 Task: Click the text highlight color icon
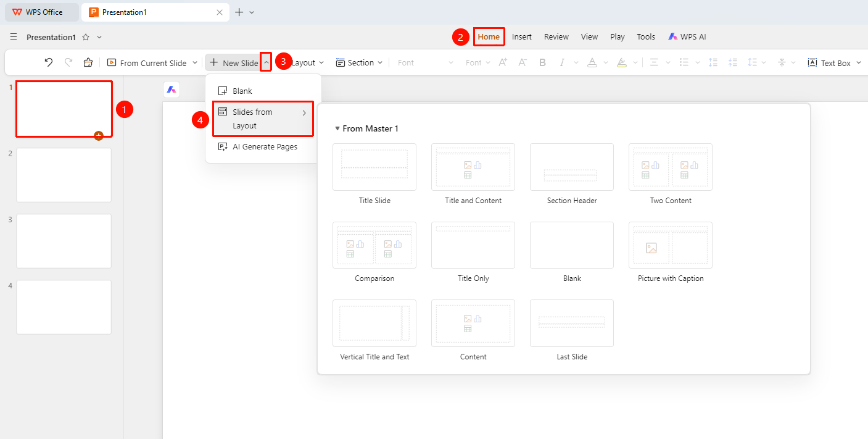622,62
